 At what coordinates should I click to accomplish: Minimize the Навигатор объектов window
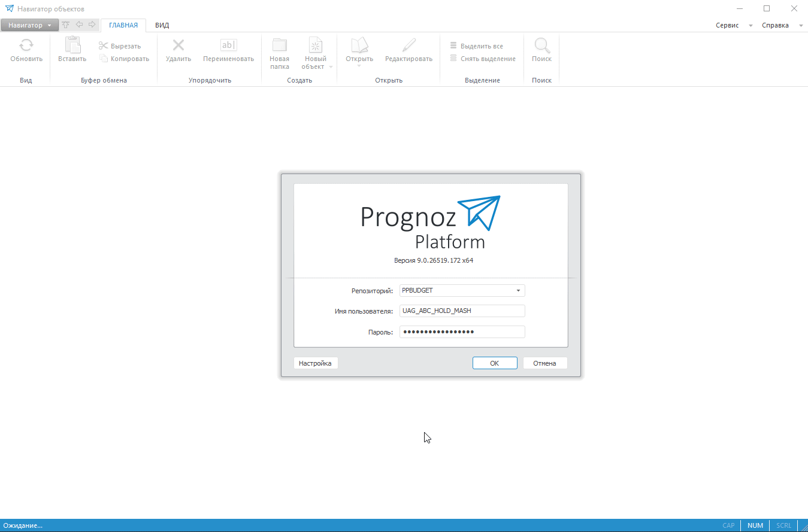pos(739,9)
